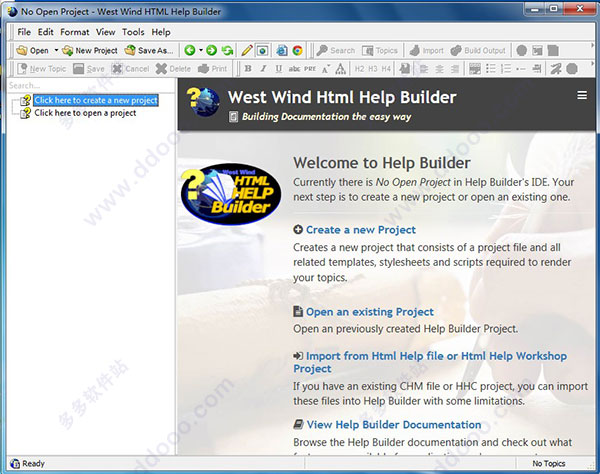Delete the topic with the Delete button
The height and width of the screenshot is (474, 600).
click(x=173, y=68)
